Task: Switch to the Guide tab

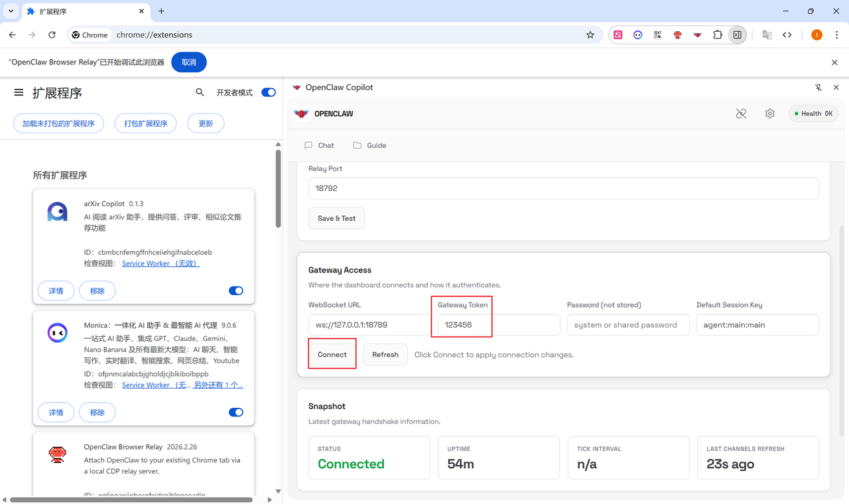Action: pos(369,145)
